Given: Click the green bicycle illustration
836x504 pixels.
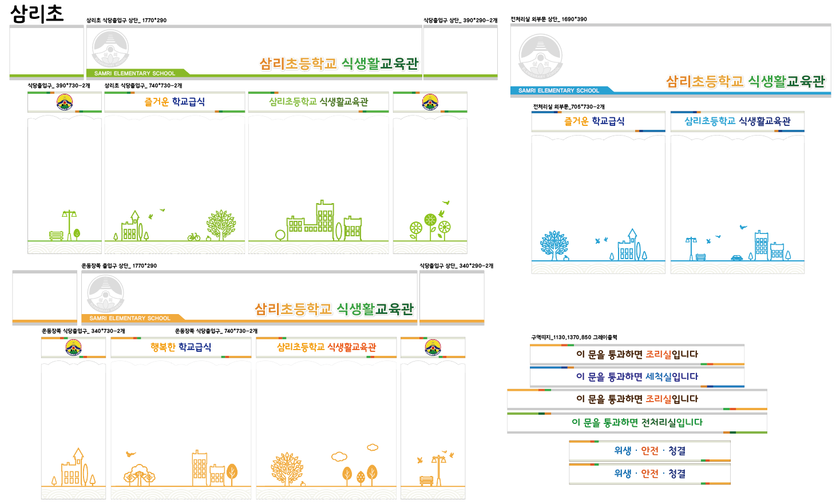Looking at the screenshot, I should (x=194, y=236).
